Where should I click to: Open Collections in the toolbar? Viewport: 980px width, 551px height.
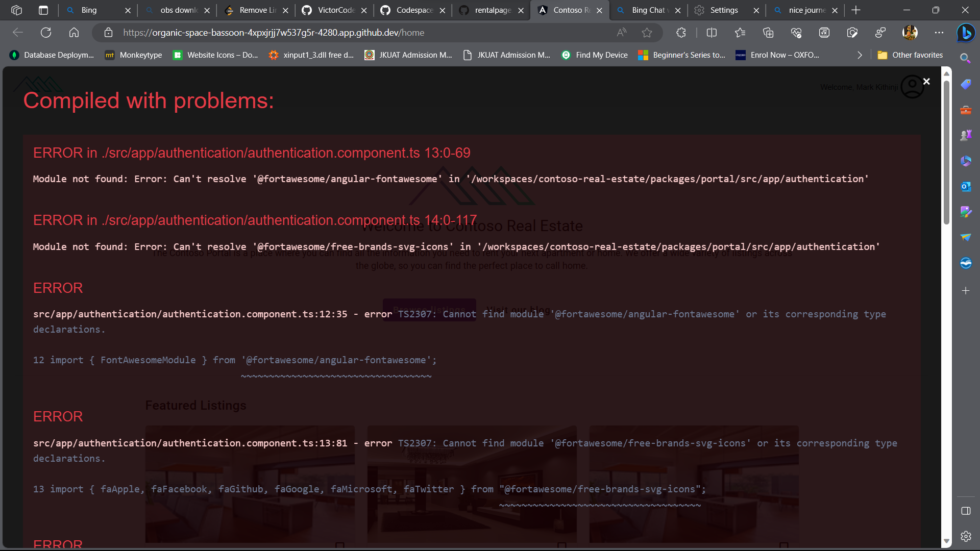pyautogui.click(x=769, y=32)
